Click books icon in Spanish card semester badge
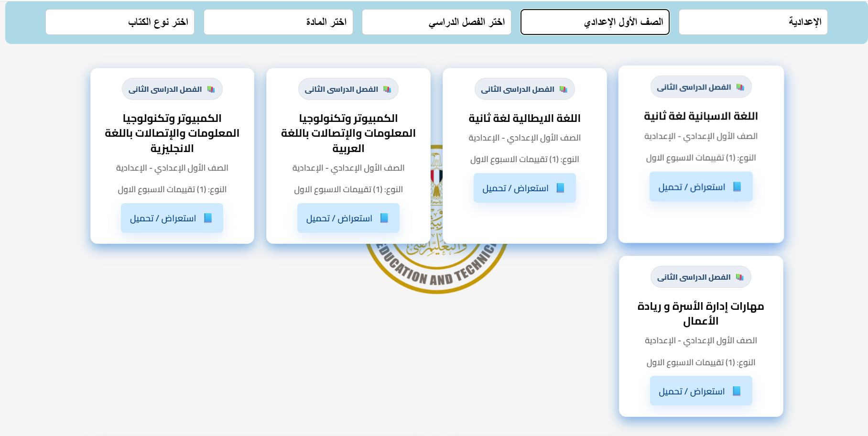This screenshot has width=868, height=436. coord(740,87)
